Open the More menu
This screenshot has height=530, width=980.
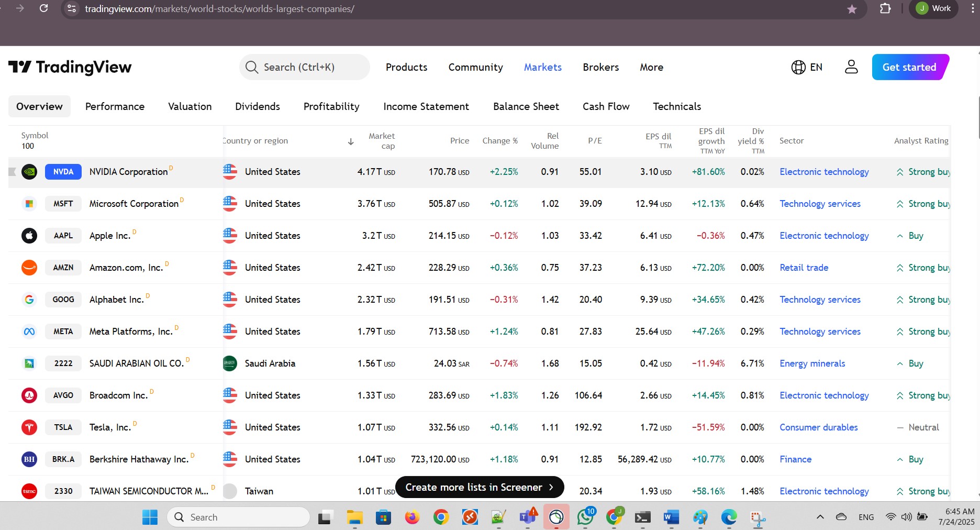(x=651, y=67)
